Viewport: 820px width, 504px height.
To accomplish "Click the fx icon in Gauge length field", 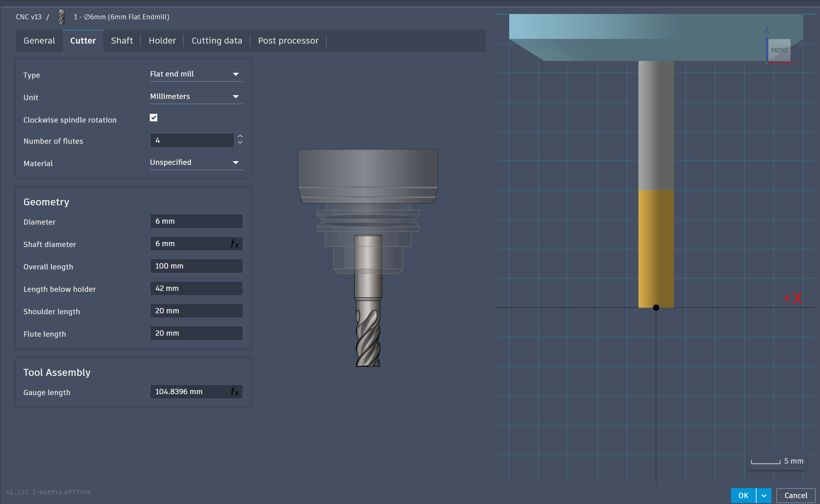I will [235, 392].
